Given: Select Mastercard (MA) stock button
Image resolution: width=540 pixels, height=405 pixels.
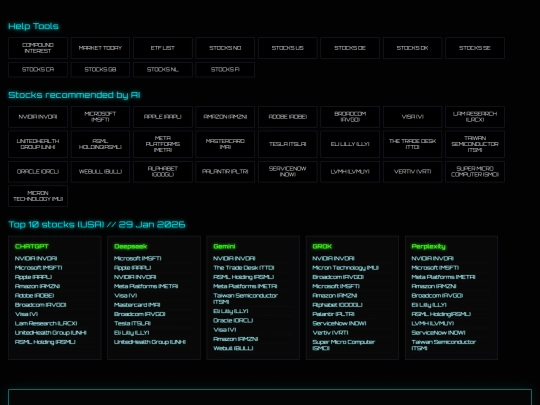Looking at the screenshot, I should coord(225,144).
